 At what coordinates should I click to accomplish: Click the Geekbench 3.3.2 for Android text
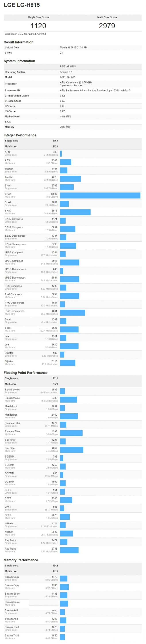(25, 34)
